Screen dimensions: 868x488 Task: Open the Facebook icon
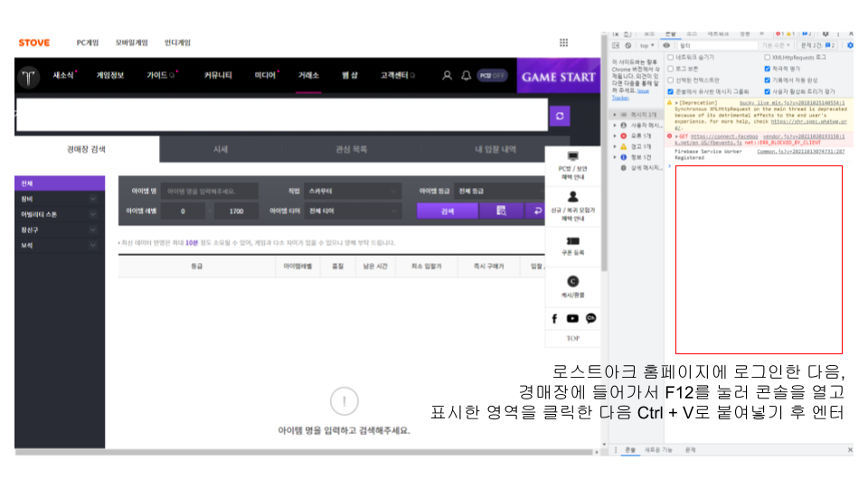click(x=554, y=318)
